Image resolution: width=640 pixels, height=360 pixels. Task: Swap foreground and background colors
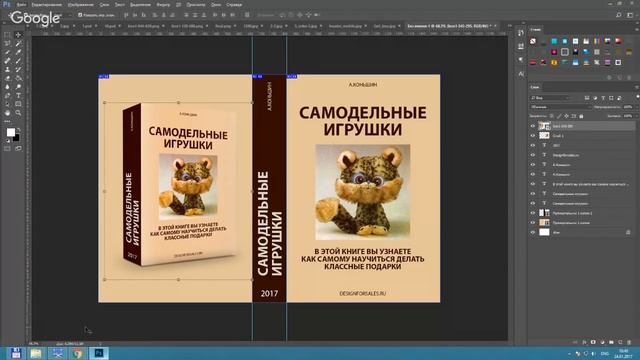(18, 130)
